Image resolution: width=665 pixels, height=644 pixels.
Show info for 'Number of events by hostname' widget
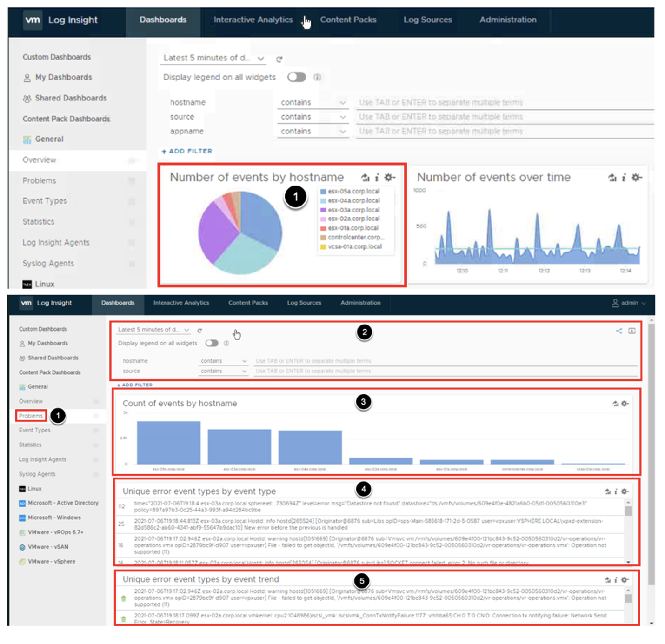[x=377, y=177]
